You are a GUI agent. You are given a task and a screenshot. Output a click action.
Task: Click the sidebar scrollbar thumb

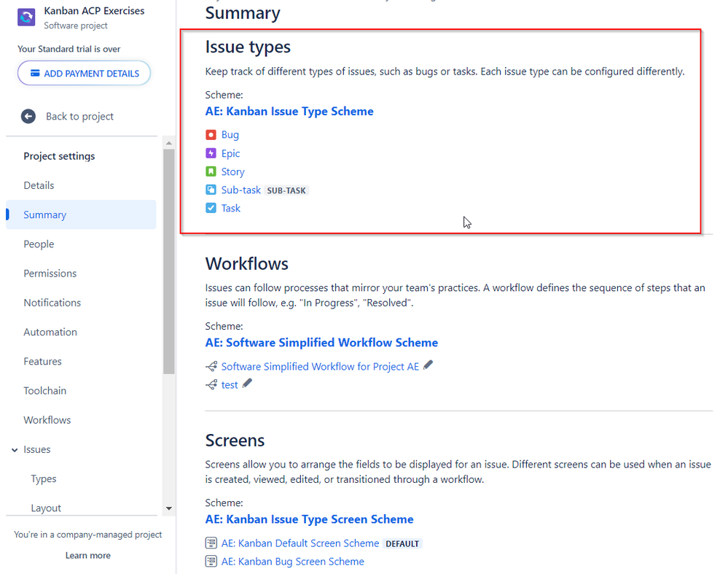tap(169, 261)
